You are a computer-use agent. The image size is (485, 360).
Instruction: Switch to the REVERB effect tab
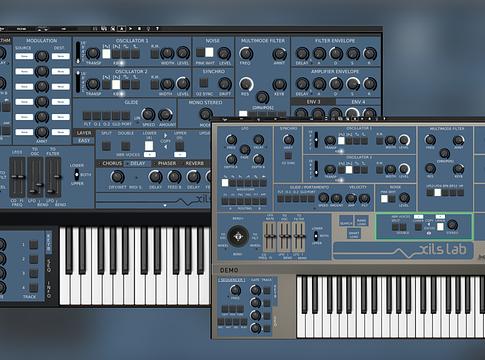coord(194,163)
